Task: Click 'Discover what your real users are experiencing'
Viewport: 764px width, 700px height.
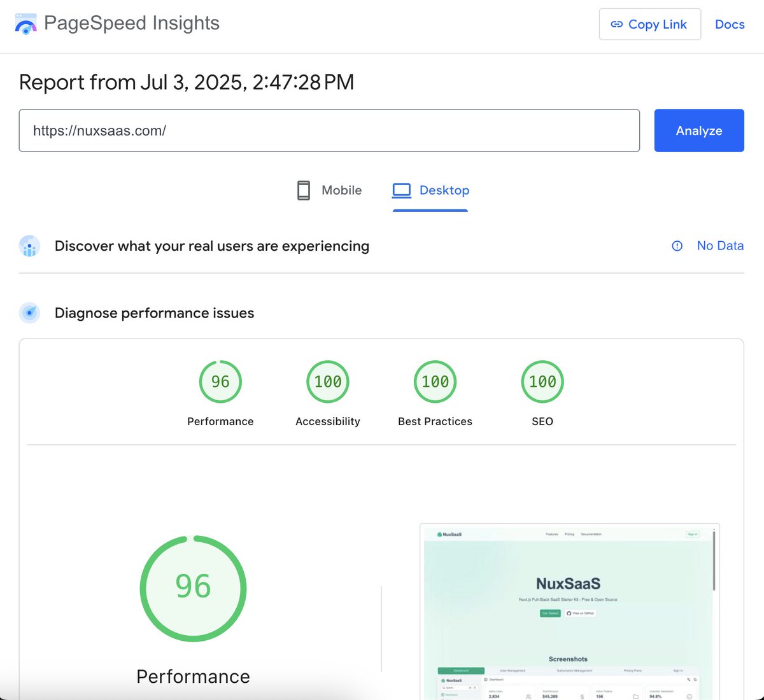Action: (x=212, y=246)
